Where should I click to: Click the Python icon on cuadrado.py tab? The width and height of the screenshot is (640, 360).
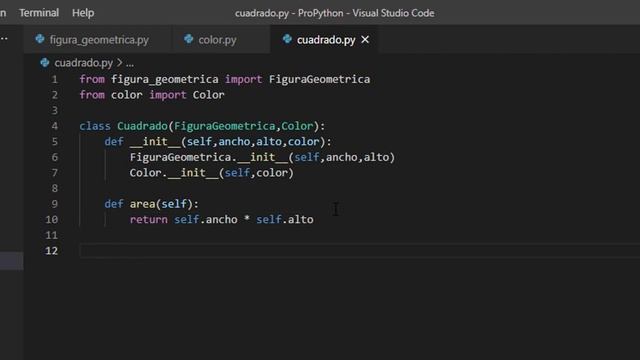click(287, 39)
